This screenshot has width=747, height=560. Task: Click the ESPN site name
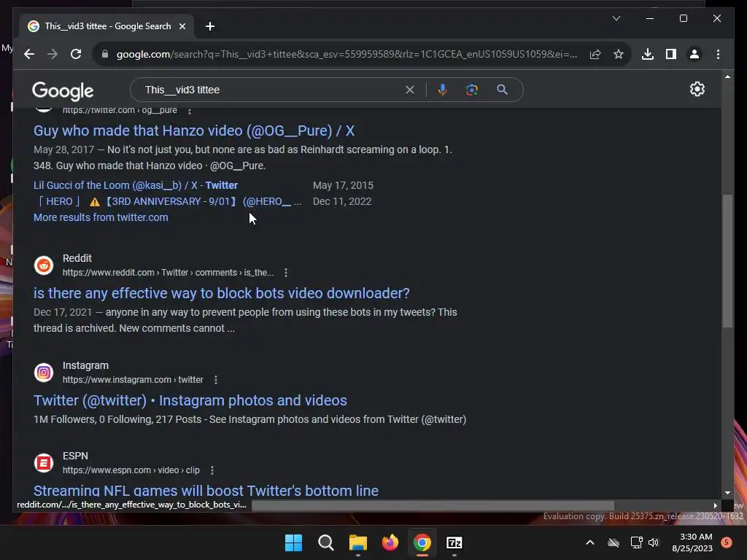click(x=75, y=456)
